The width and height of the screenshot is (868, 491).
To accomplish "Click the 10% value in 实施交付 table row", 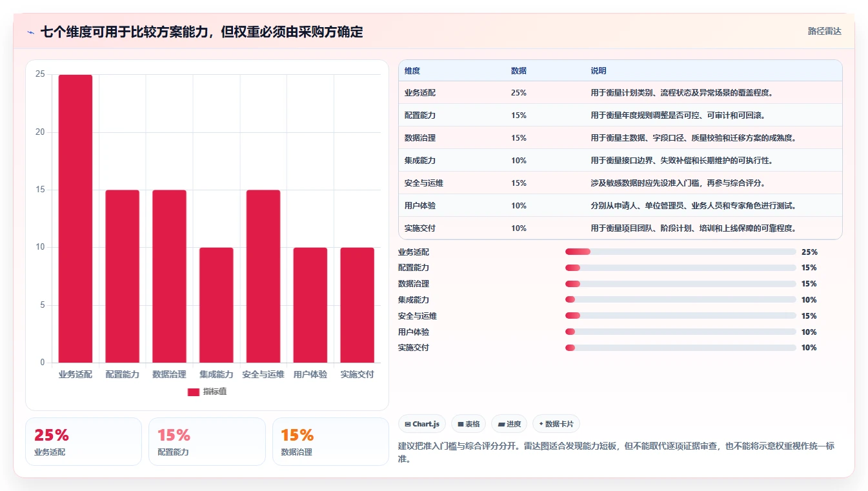I will click(x=519, y=228).
